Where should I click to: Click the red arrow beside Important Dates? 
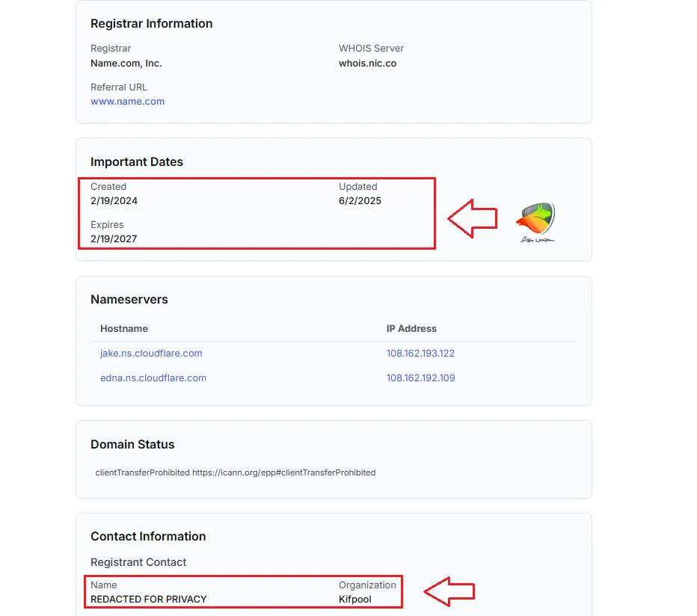click(473, 218)
